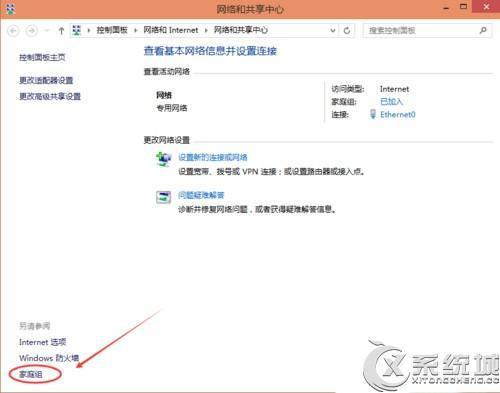Go up one level with the up arrow
The image size is (500, 393).
coord(61,31)
